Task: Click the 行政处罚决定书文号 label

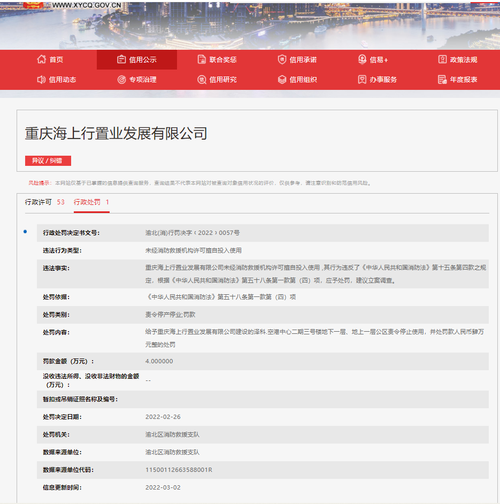Action: tap(71, 233)
